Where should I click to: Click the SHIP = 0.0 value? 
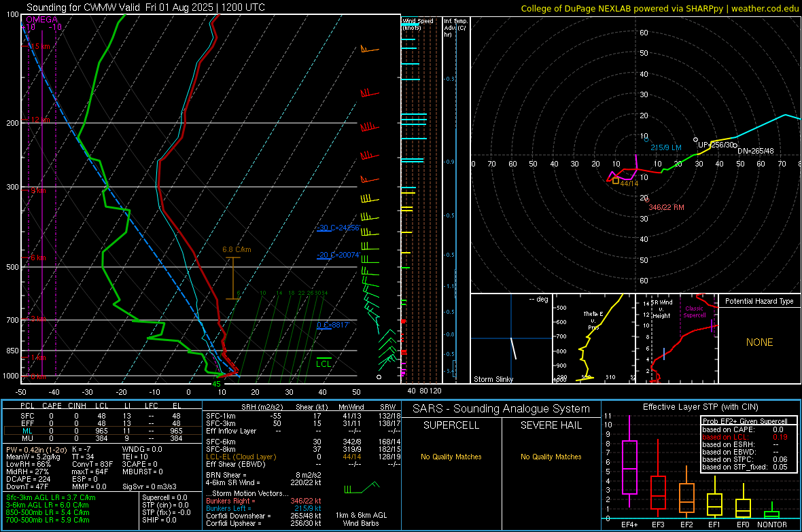(159, 520)
